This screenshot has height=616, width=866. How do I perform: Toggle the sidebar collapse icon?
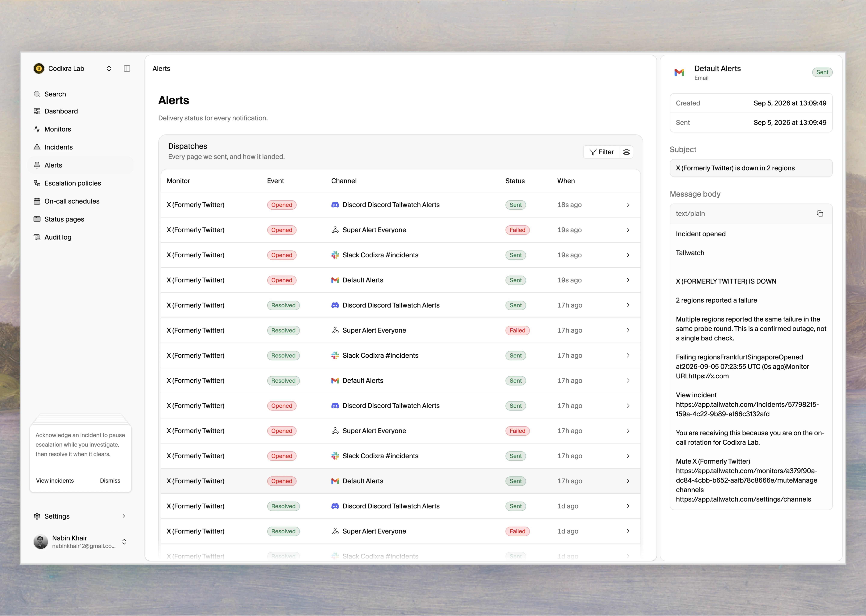[127, 69]
